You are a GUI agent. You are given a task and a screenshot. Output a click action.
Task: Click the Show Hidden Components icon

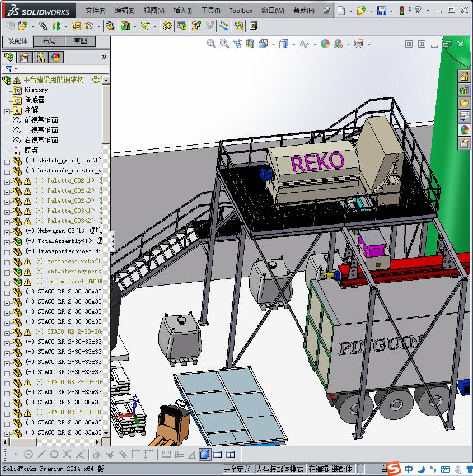coord(111,26)
